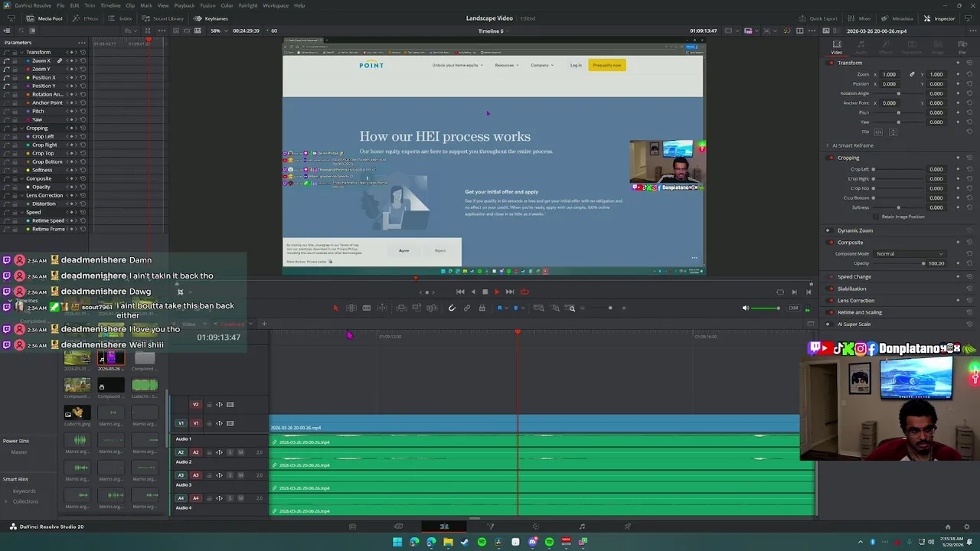Open the viewer zoom 58% dropdown
980x551 pixels.
tap(218, 31)
